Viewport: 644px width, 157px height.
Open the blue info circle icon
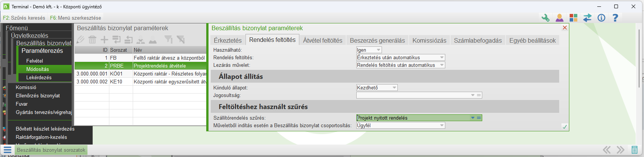pyautogui.click(x=601, y=18)
